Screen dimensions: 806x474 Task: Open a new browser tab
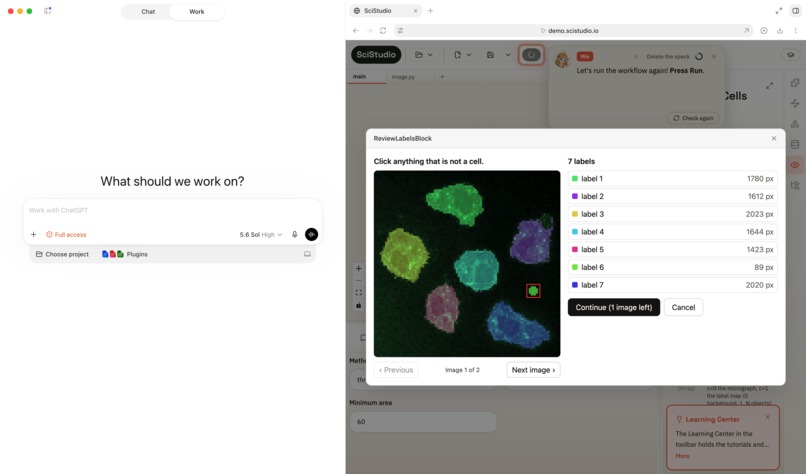(430, 11)
